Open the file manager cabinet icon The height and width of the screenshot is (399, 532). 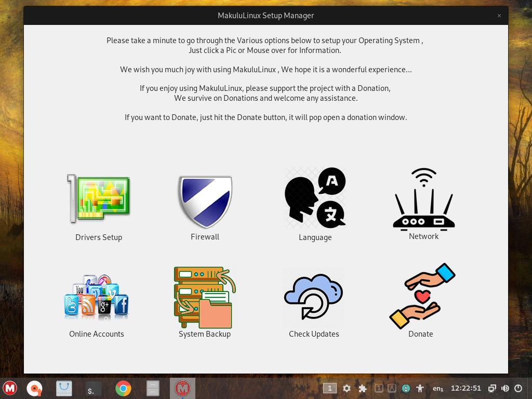[x=153, y=389]
